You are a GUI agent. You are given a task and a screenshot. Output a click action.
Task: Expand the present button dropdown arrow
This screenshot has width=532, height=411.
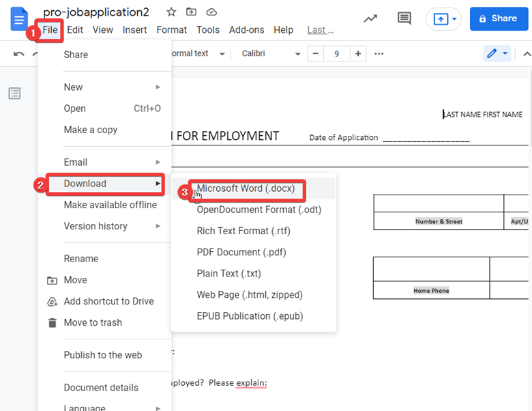pyautogui.click(x=454, y=19)
